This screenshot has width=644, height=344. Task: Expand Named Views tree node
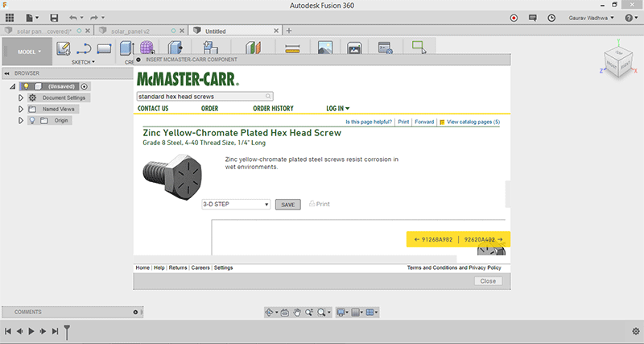[x=21, y=109]
